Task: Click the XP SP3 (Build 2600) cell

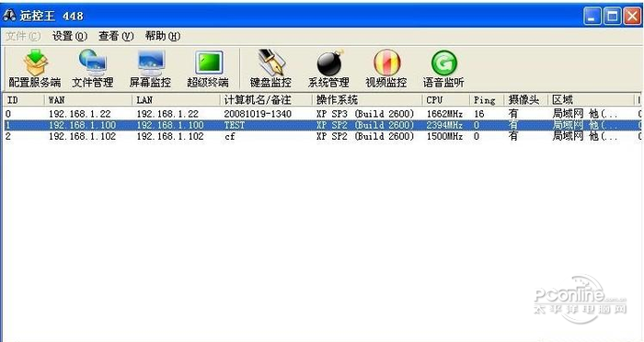Action: pyautogui.click(x=365, y=114)
